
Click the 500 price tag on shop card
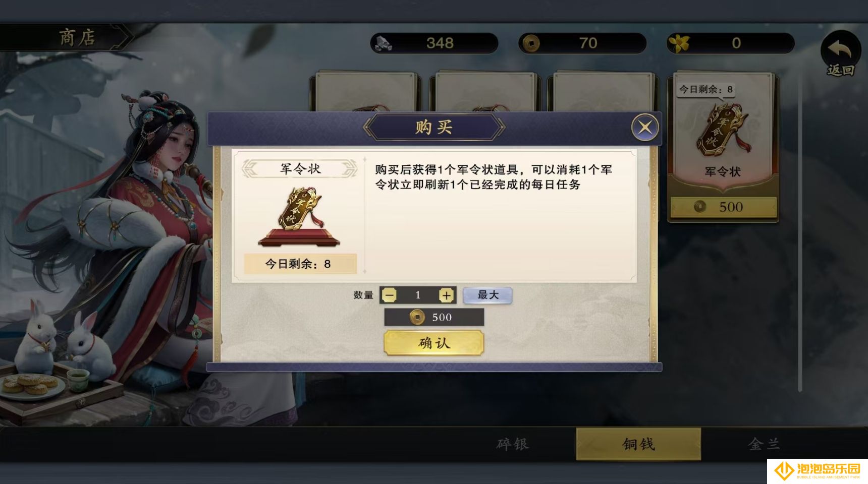723,207
